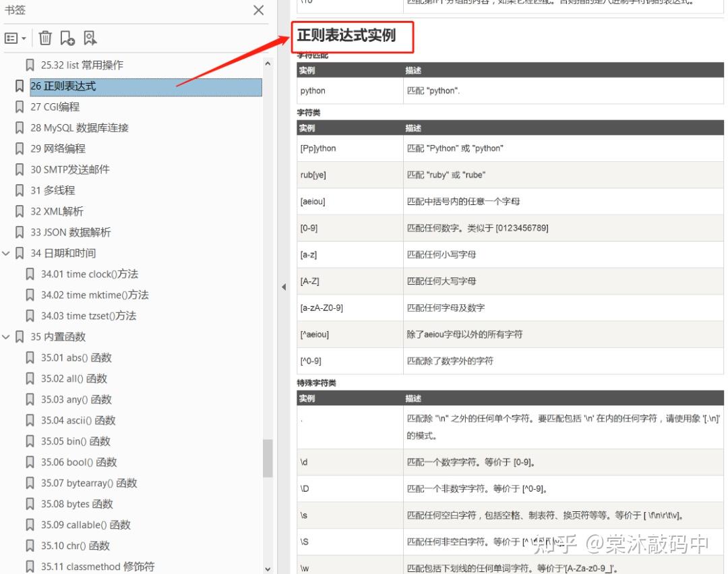Collapse the 34 日期和时间 bookmark group
The image size is (728, 574).
click(x=6, y=253)
